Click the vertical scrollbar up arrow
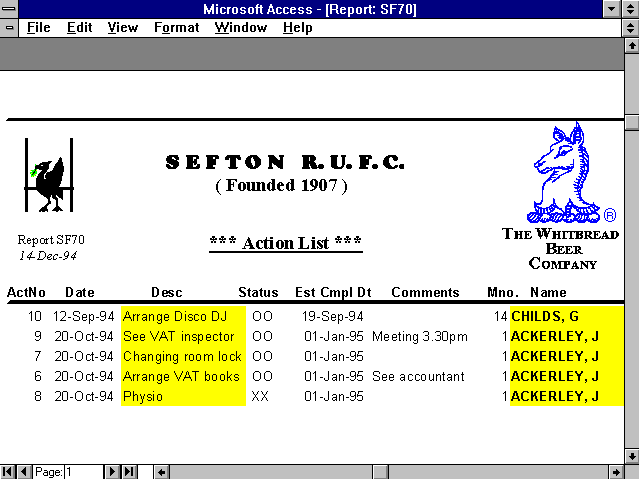This screenshot has height=479, width=639. pos(631,47)
